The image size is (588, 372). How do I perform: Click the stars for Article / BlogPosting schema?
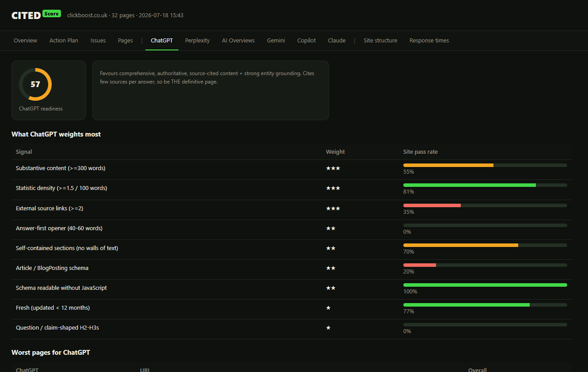pyautogui.click(x=331, y=268)
